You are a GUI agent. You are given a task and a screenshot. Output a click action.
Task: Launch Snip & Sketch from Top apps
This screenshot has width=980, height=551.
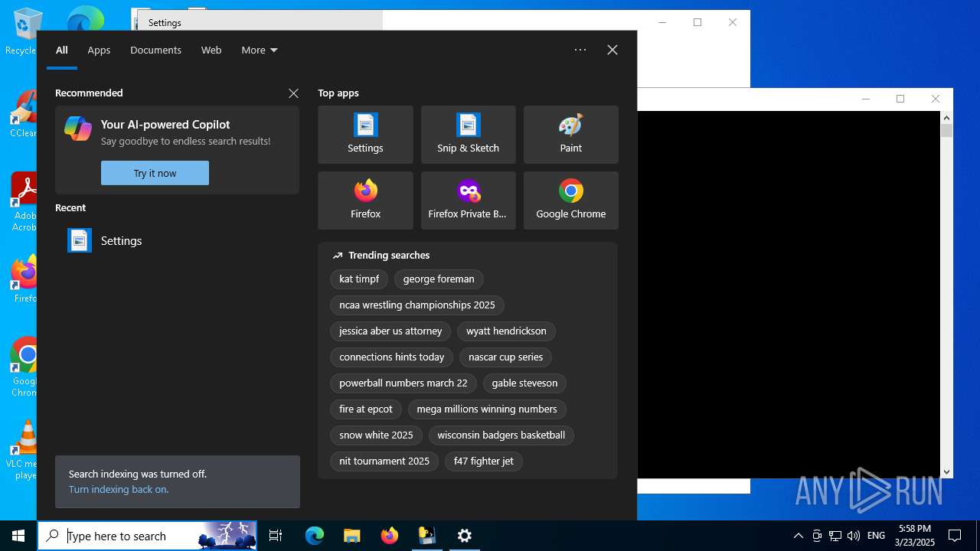coord(468,135)
